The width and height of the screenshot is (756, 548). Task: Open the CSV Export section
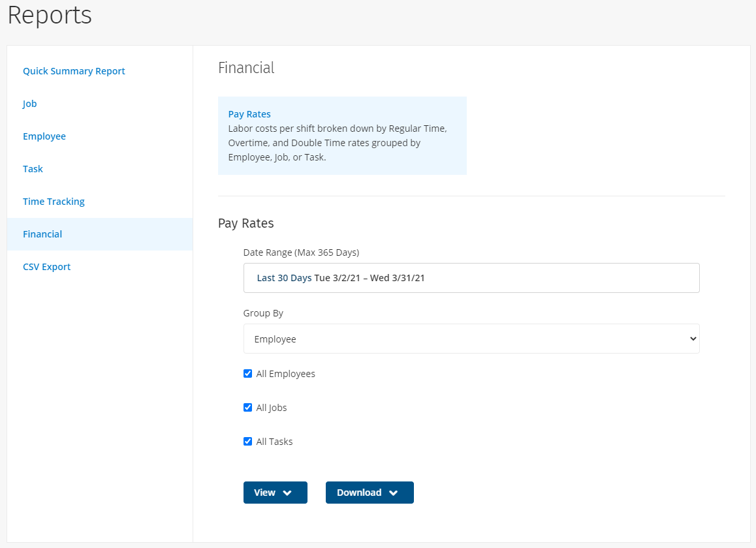click(x=46, y=266)
